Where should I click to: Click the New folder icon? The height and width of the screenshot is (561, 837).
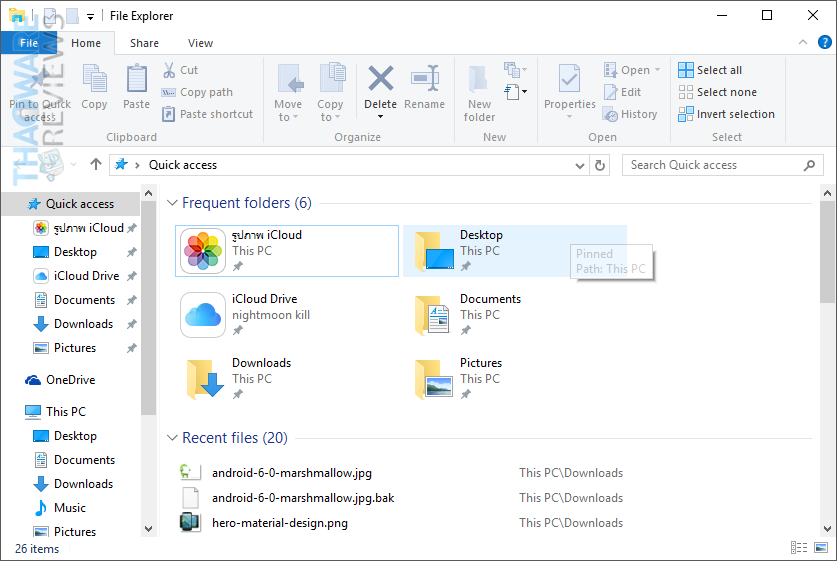[479, 78]
